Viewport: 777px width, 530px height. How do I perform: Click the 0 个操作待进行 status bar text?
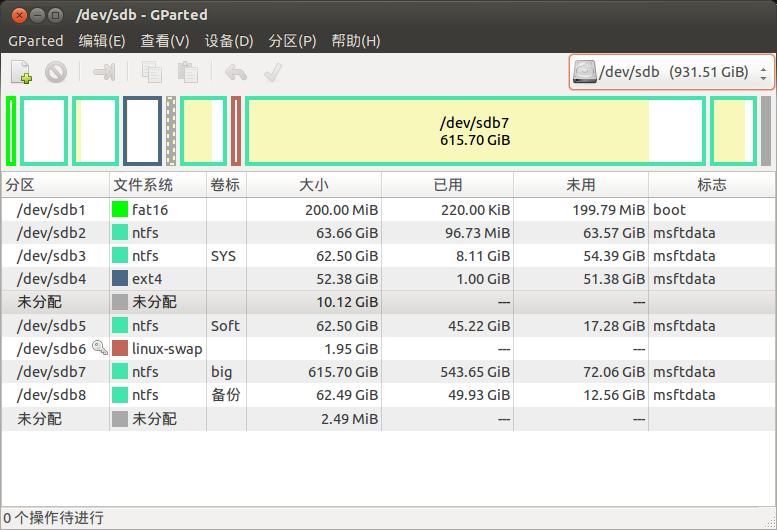coord(54,518)
